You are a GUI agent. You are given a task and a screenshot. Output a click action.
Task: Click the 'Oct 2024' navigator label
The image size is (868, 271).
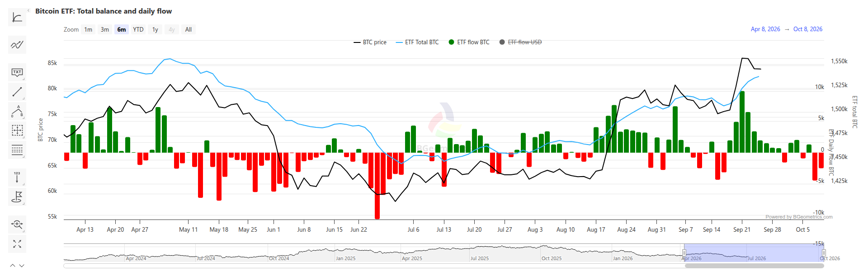(279, 258)
